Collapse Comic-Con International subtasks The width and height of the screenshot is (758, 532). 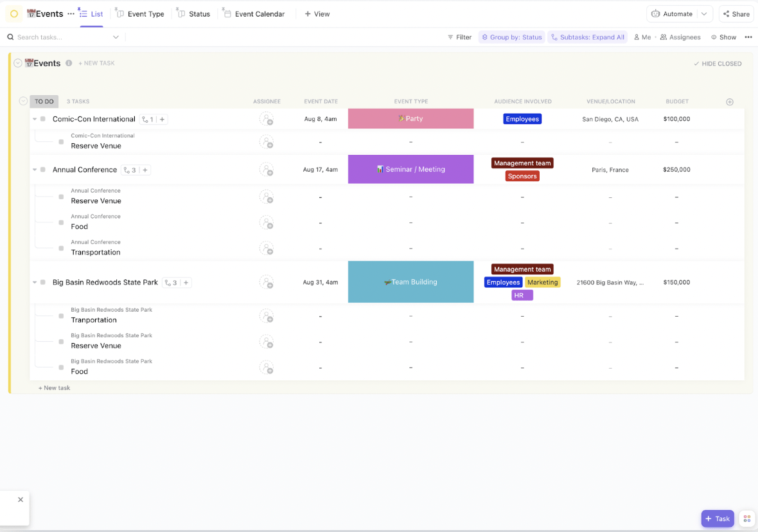[x=34, y=119]
